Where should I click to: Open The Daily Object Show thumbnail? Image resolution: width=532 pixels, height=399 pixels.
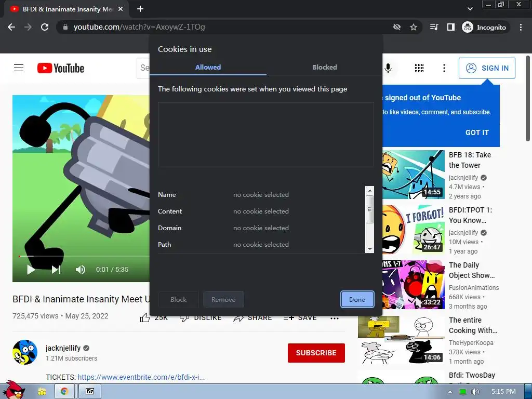(413, 285)
